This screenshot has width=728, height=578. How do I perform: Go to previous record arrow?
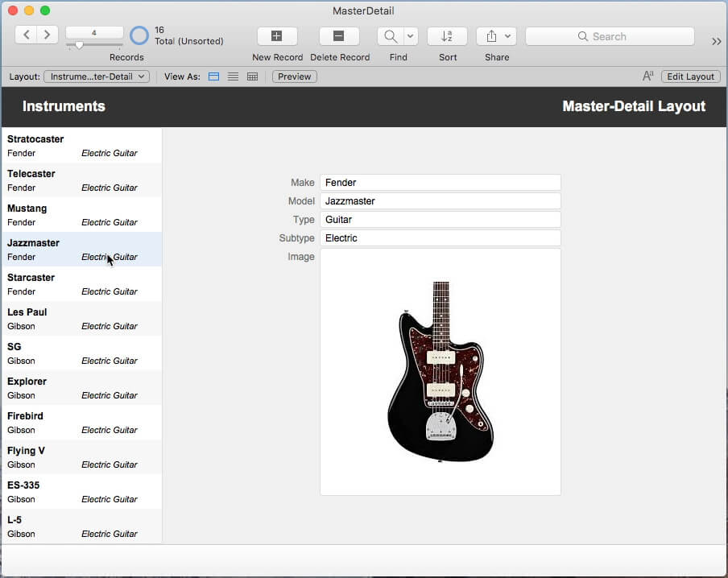pyautogui.click(x=27, y=35)
